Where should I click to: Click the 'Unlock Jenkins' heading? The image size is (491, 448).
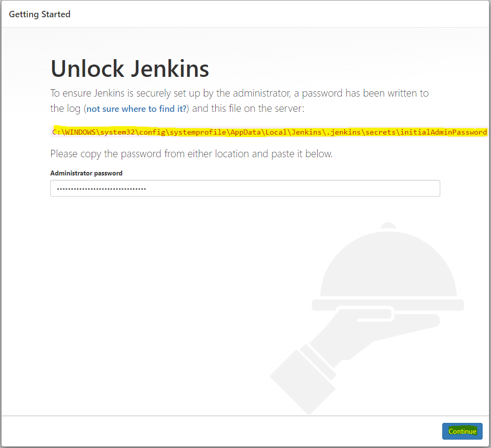(x=130, y=69)
